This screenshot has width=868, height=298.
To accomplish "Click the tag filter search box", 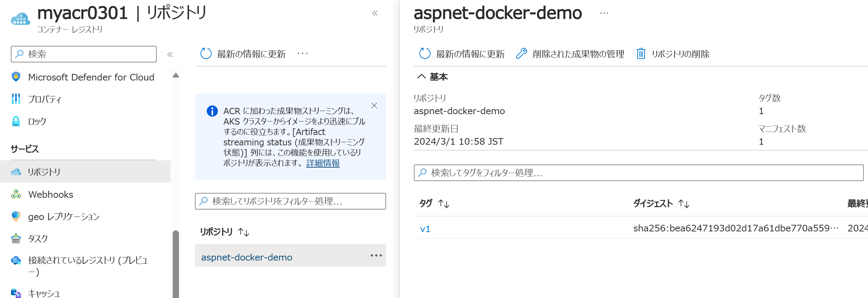I will (639, 173).
